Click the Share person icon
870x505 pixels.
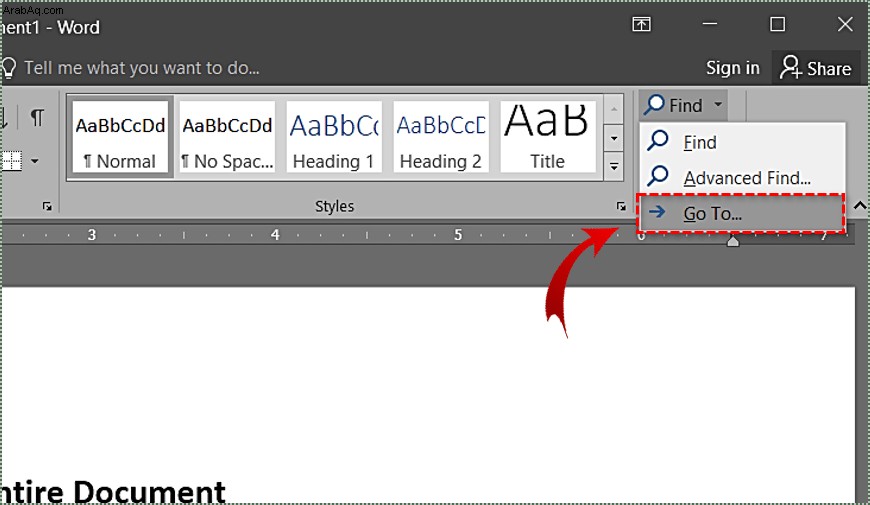pyautogui.click(x=791, y=67)
